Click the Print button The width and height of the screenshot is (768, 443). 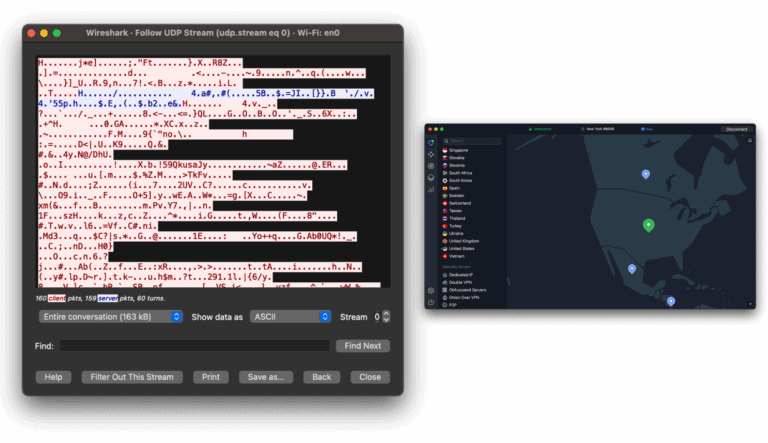coord(211,377)
